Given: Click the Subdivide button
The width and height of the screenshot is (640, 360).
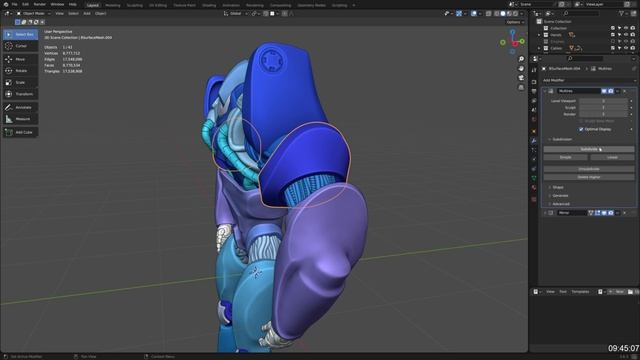Looking at the screenshot, I should coord(589,149).
